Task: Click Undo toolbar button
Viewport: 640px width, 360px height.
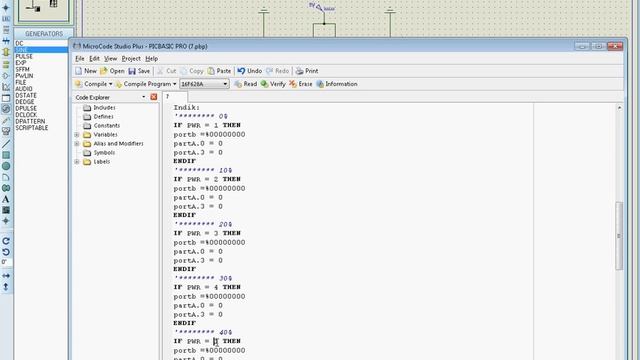Action: (x=249, y=71)
